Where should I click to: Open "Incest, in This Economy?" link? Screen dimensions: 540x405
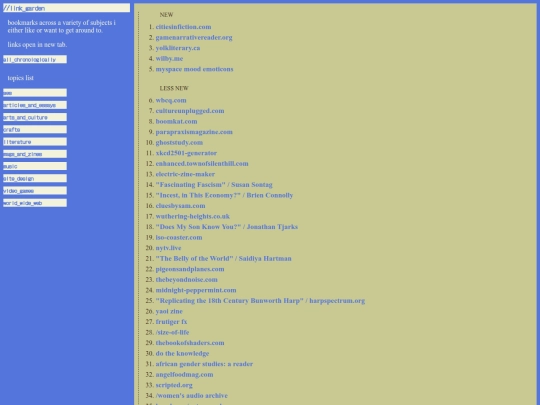pyautogui.click(x=224, y=195)
